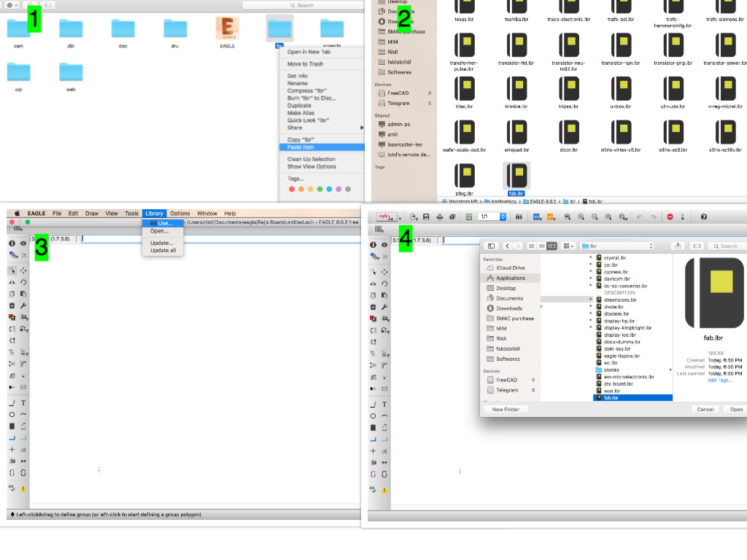Switch file dialog to icon view
This screenshot has height=560, width=747.
pyautogui.click(x=532, y=246)
